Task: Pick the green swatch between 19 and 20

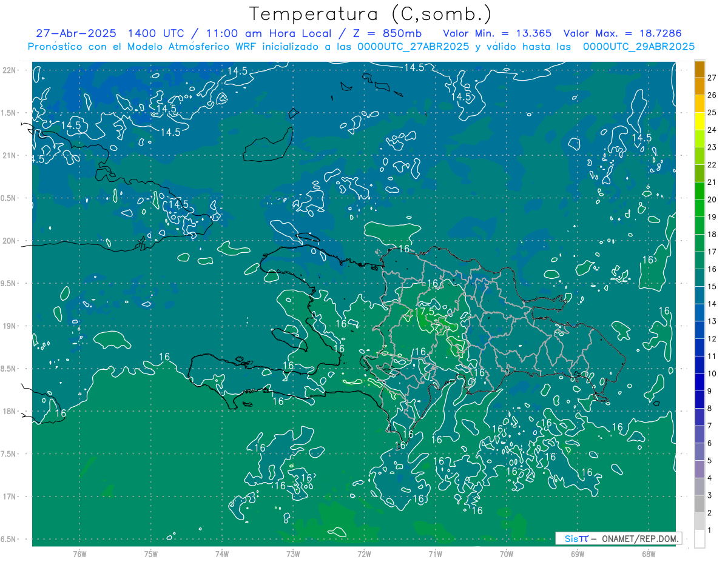Action: 699,209
